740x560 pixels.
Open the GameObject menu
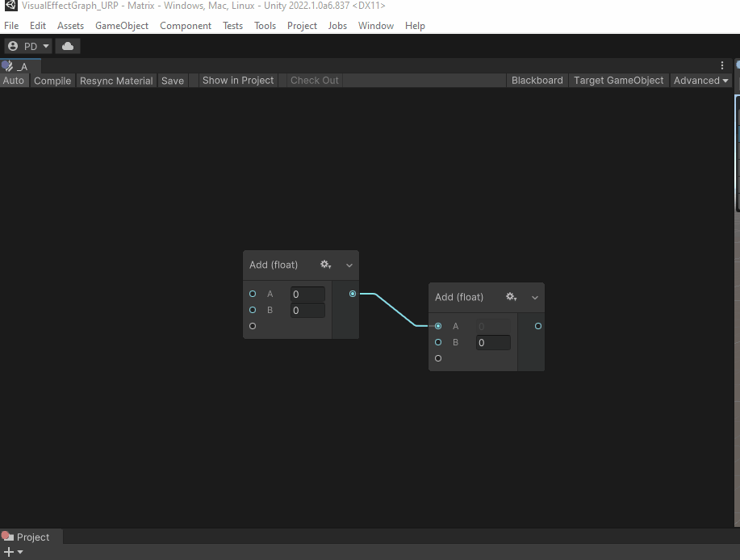point(122,26)
